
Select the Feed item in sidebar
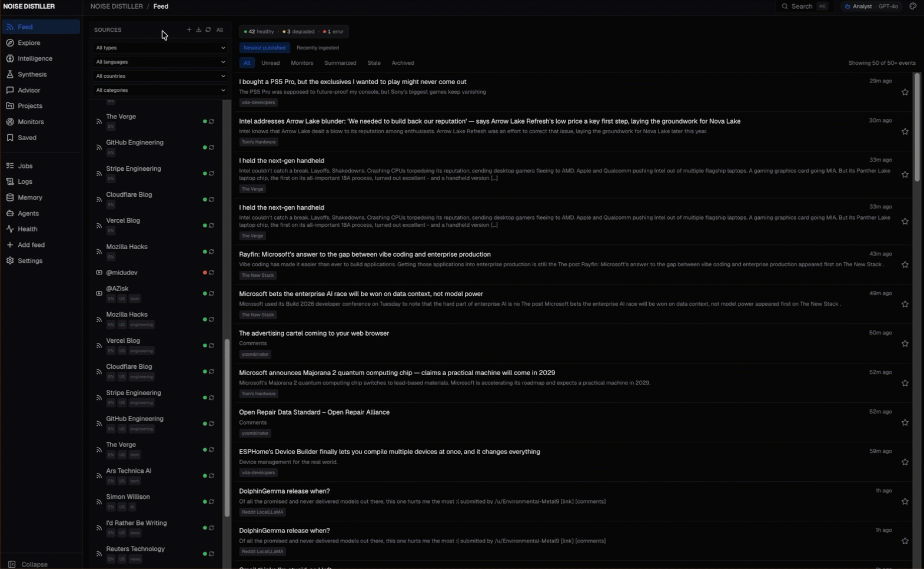(x=40, y=27)
